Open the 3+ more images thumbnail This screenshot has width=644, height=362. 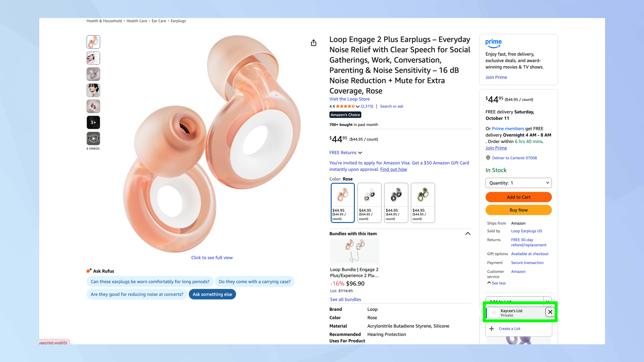(x=93, y=123)
